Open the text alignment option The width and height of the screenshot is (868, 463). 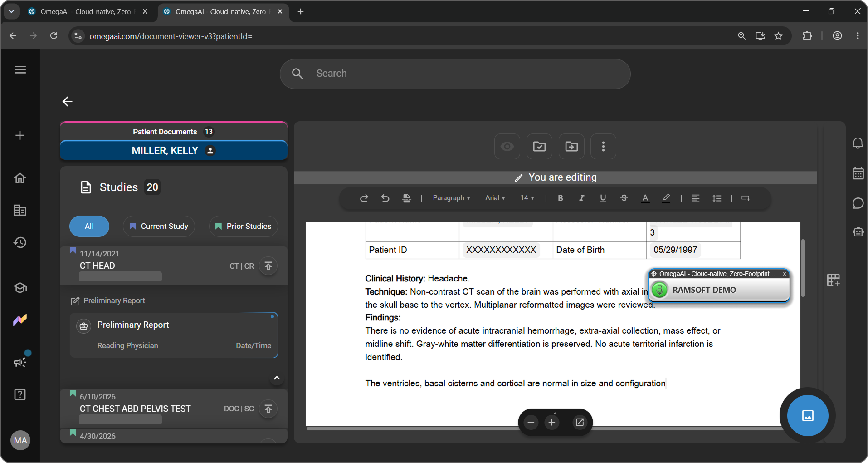click(x=695, y=198)
